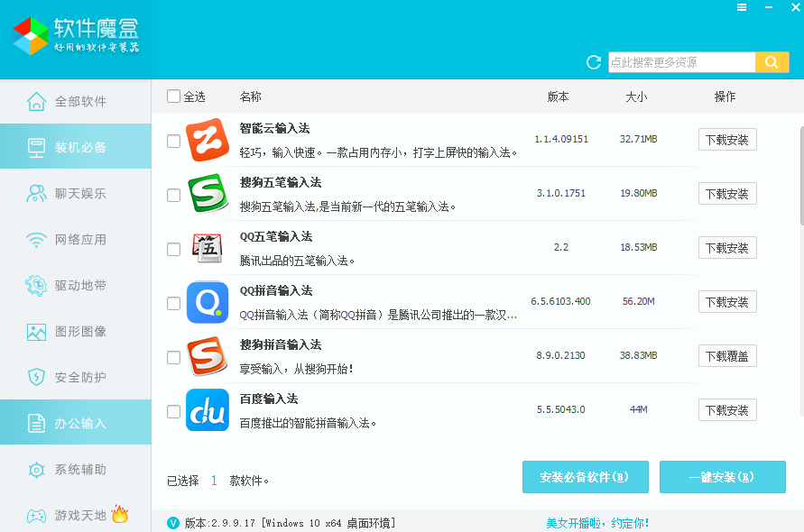Image resolution: width=804 pixels, height=532 pixels.
Task: Click description 百度推出的智能拼音输入法。
Action: click(309, 423)
